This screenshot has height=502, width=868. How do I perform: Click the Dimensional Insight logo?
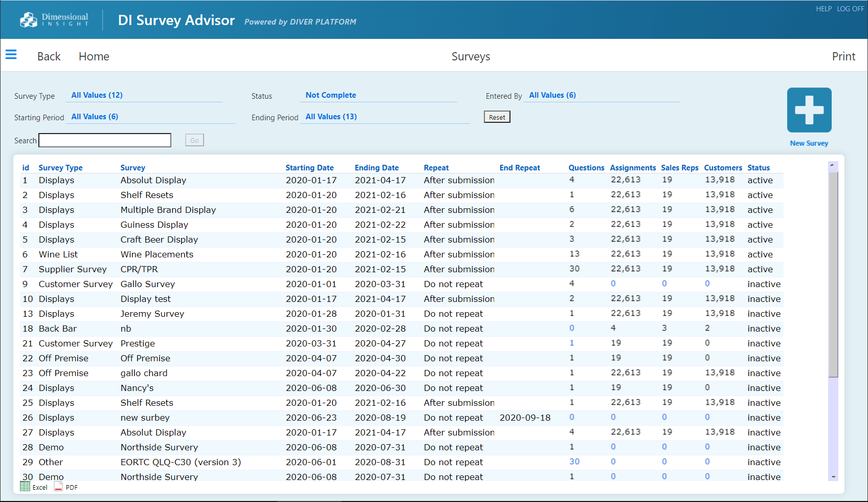tap(54, 20)
